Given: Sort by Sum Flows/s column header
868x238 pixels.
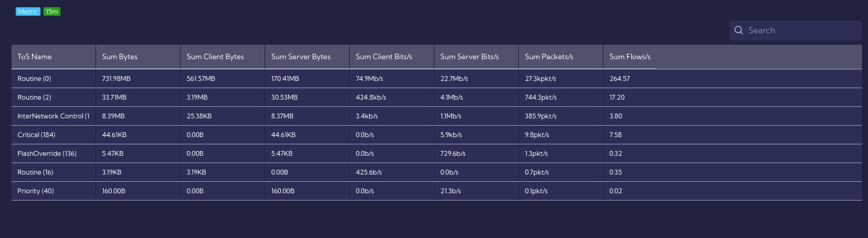Looking at the screenshot, I should point(630,57).
